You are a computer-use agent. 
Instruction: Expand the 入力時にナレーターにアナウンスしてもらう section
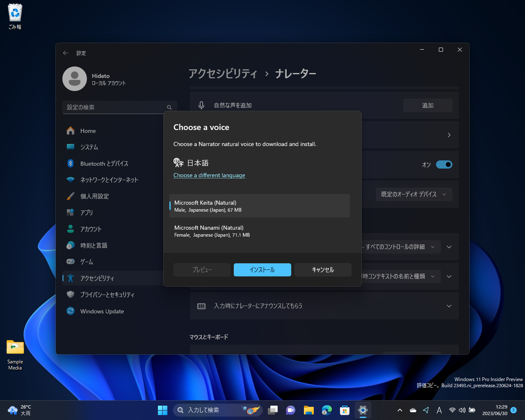pos(449,306)
